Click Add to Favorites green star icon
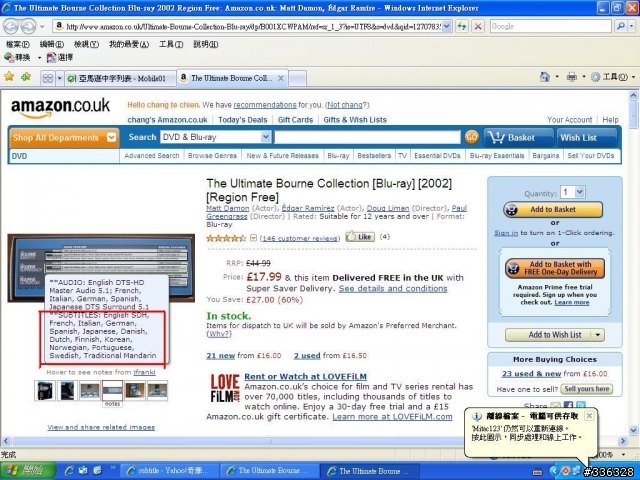This screenshot has height=480, width=640. click(x=26, y=76)
